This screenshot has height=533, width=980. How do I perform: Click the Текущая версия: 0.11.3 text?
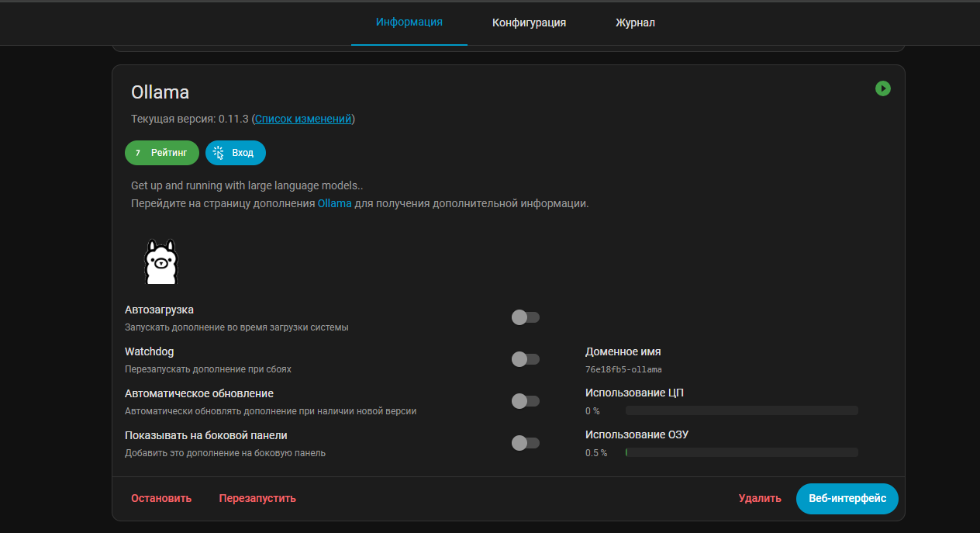190,119
